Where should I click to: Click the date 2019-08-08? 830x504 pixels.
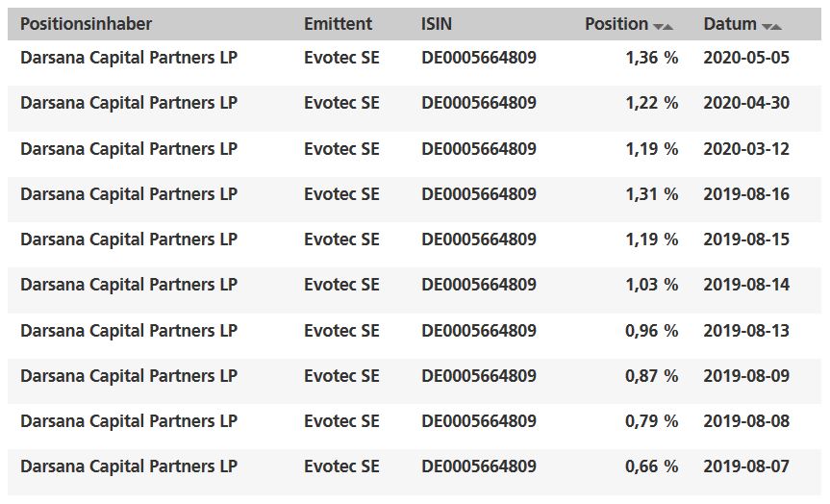(x=746, y=421)
